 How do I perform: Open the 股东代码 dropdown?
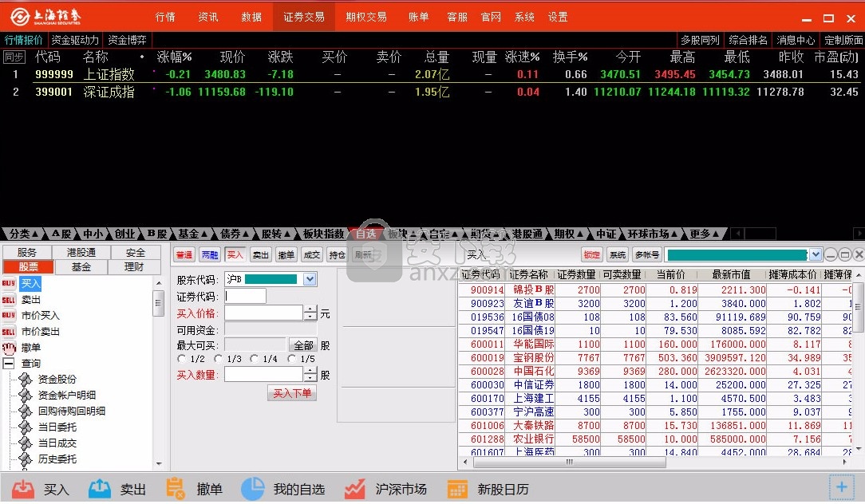pyautogui.click(x=310, y=280)
